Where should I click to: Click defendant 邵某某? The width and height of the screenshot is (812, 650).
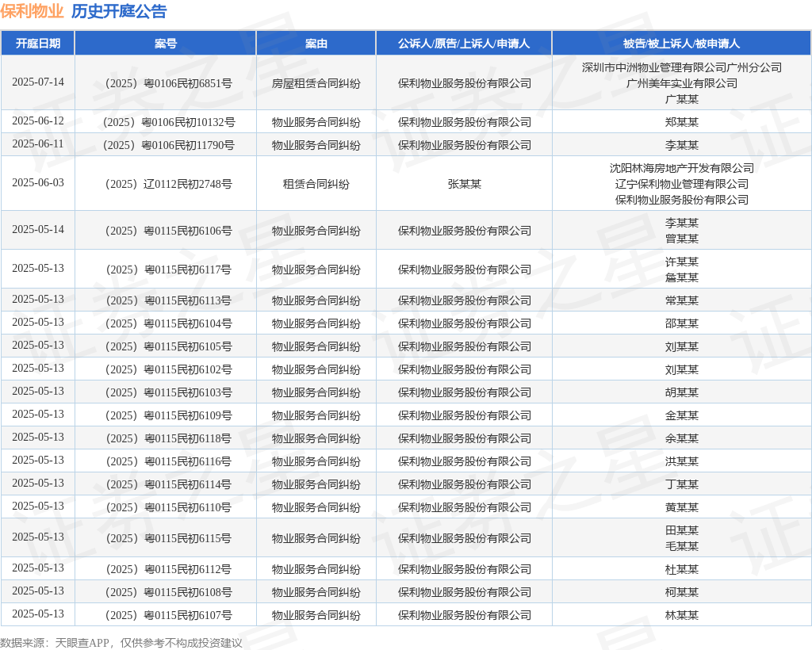click(x=681, y=323)
